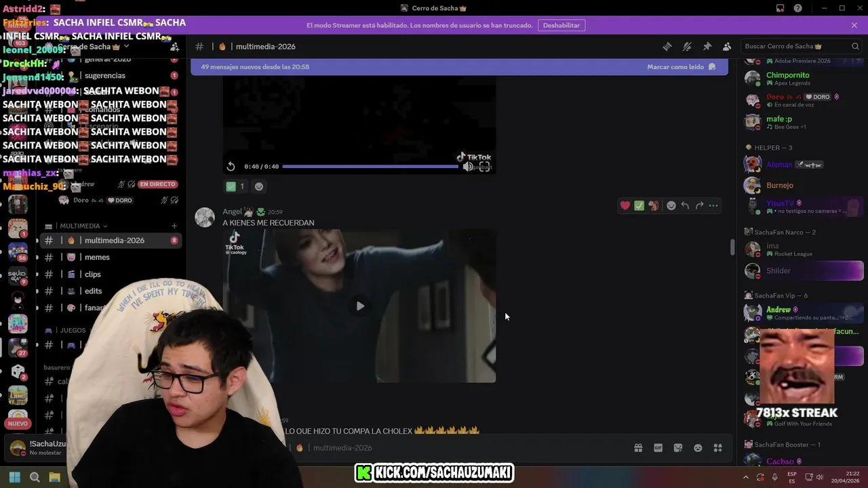React with green checkmark on Angel's message
Image resolution: width=868 pixels, height=488 pixels.
pos(639,205)
